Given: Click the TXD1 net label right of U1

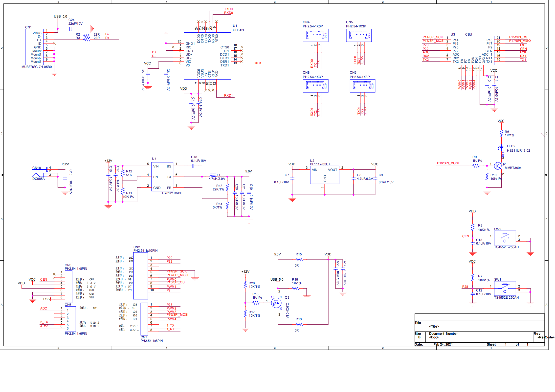Looking at the screenshot, I should point(257,63).
